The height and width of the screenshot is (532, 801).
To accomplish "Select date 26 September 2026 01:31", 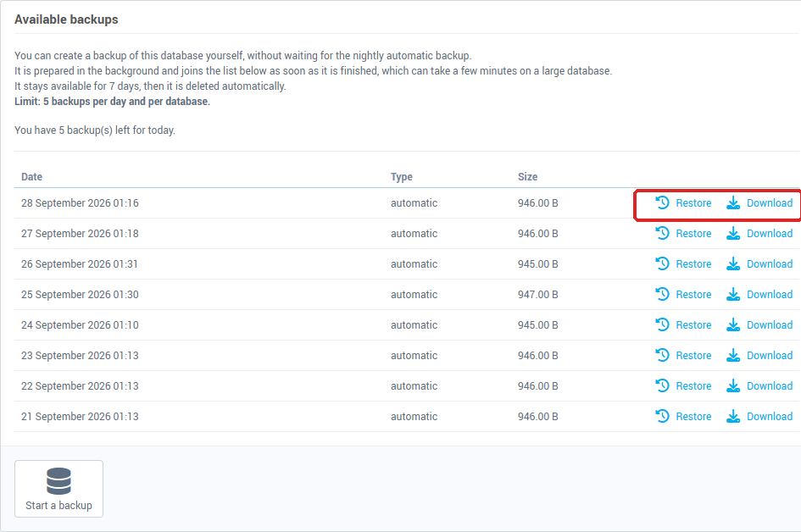I will tap(80, 264).
